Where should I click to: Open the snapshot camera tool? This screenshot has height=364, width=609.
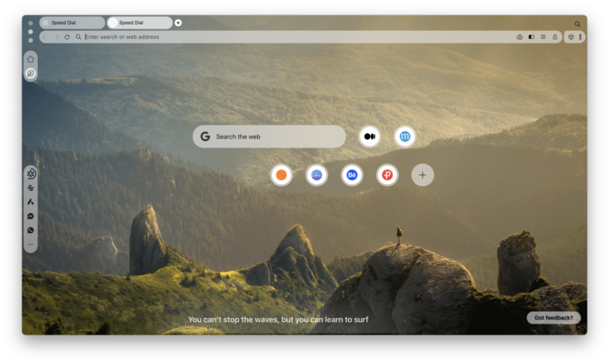click(x=519, y=37)
